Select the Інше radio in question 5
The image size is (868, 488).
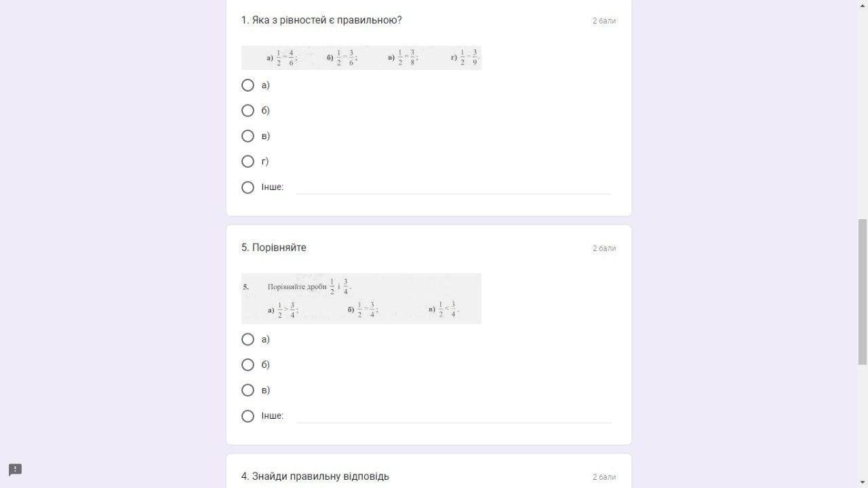pyautogui.click(x=248, y=416)
